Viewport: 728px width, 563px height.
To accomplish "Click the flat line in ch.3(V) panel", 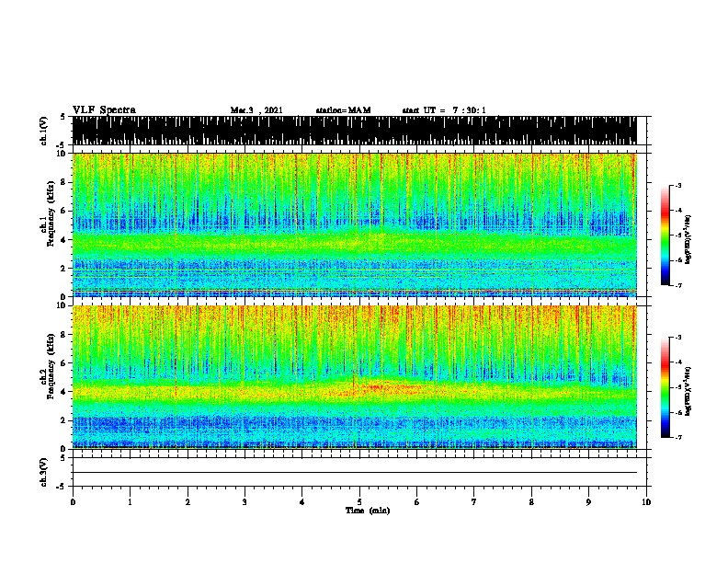I will coord(354,473).
